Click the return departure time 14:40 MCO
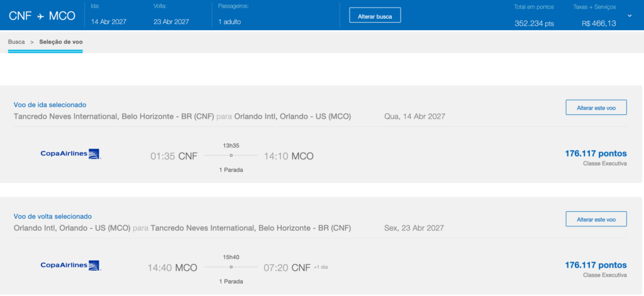The image size is (644, 296). pos(172,268)
